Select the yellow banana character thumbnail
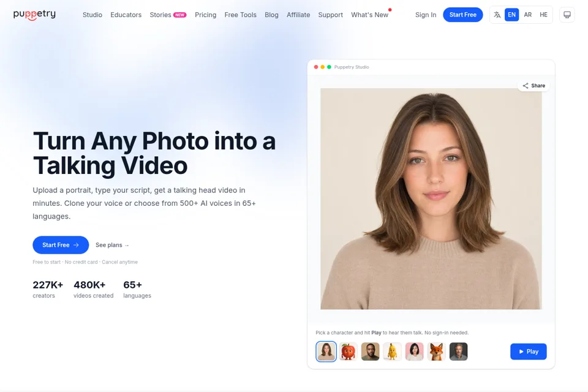Image resolution: width=588 pixels, height=392 pixels. tap(392, 352)
